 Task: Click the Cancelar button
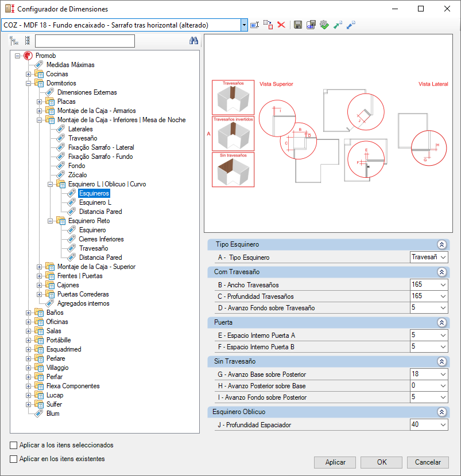pos(428,462)
